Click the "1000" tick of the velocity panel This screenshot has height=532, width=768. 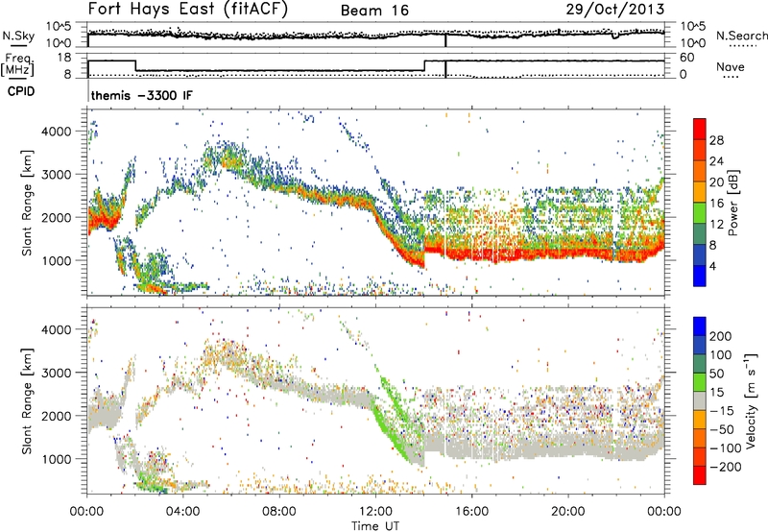coord(57,459)
